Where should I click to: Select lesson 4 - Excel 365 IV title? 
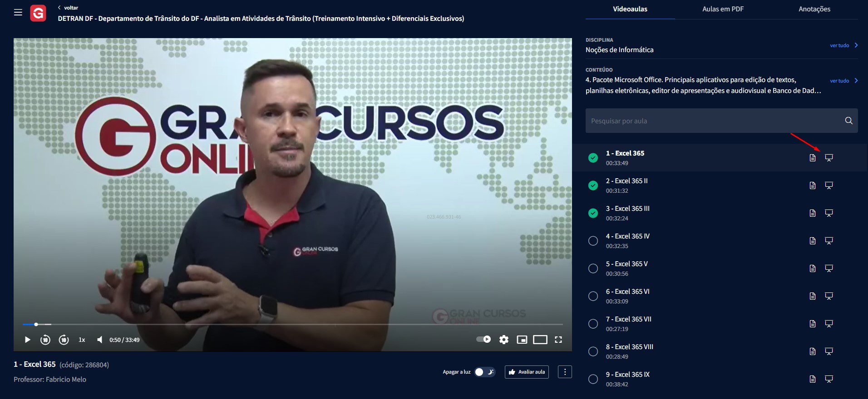pyautogui.click(x=628, y=236)
